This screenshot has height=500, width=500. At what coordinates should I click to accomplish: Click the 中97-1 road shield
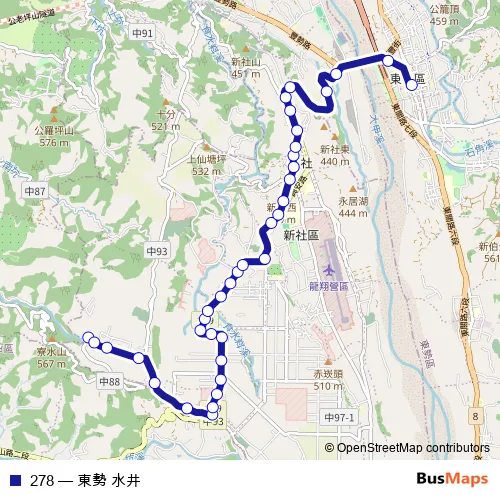click(x=339, y=417)
